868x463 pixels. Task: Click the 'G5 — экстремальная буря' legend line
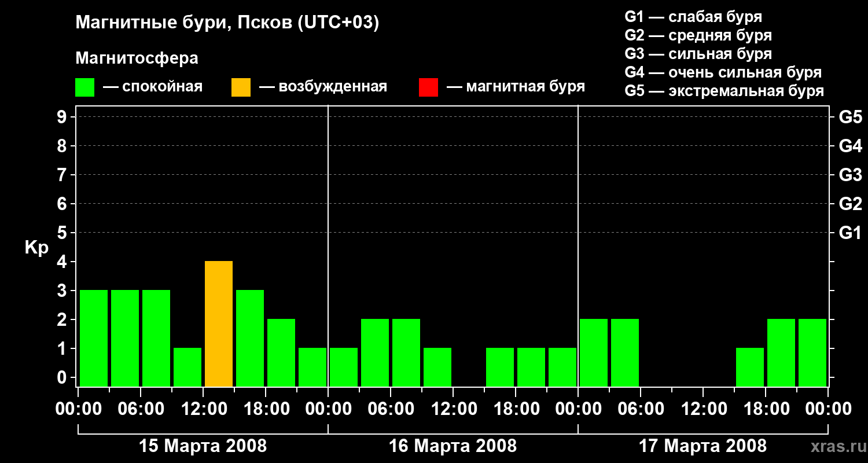(x=724, y=91)
